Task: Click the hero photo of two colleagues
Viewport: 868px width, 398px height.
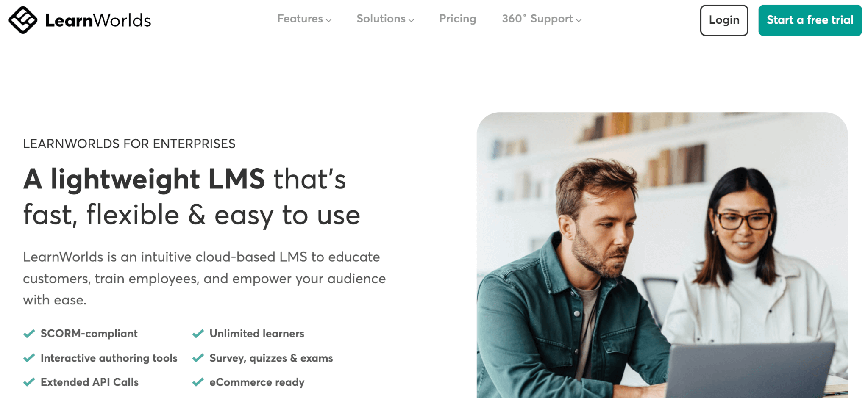Action: tap(662, 255)
